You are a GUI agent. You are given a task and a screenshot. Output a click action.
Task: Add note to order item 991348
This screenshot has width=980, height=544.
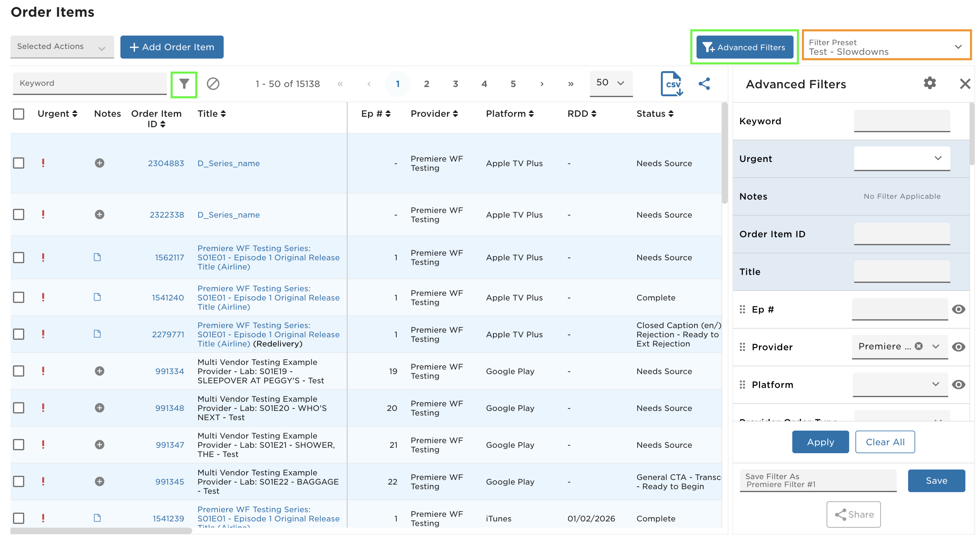[x=100, y=408]
